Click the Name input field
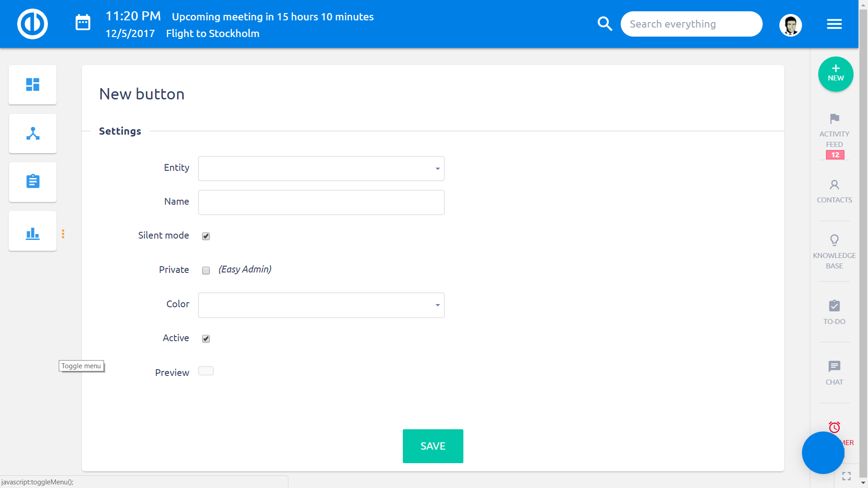 tap(321, 202)
